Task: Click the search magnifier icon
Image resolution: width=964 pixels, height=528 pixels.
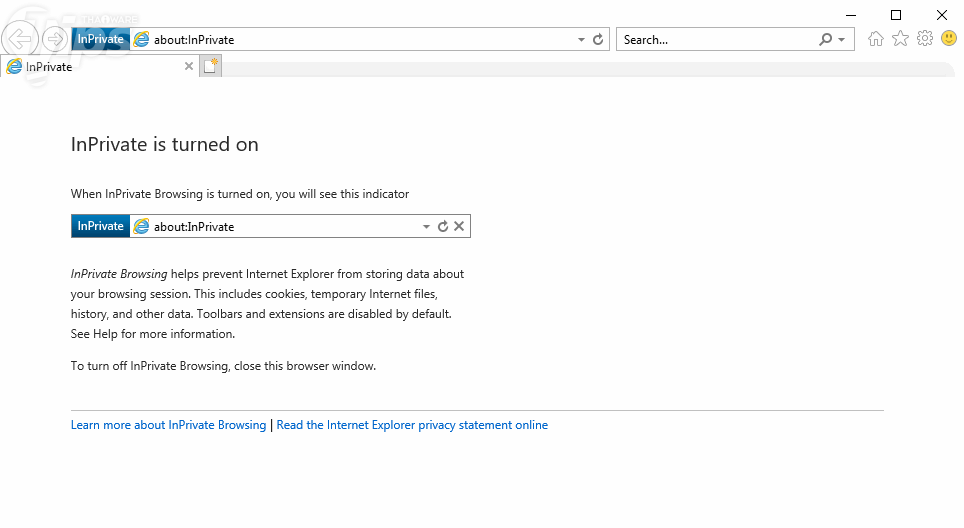Action: pyautogui.click(x=825, y=40)
